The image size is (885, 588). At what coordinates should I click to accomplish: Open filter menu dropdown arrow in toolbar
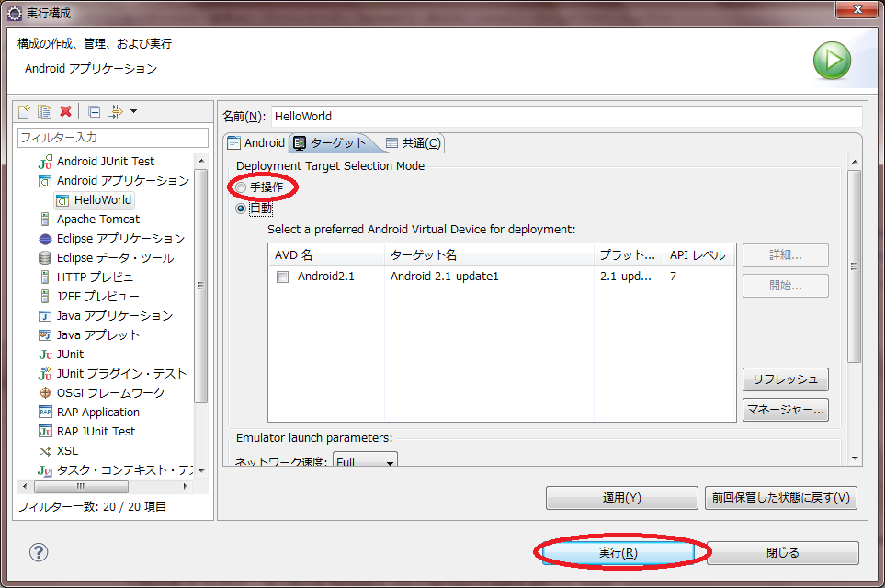click(x=134, y=111)
